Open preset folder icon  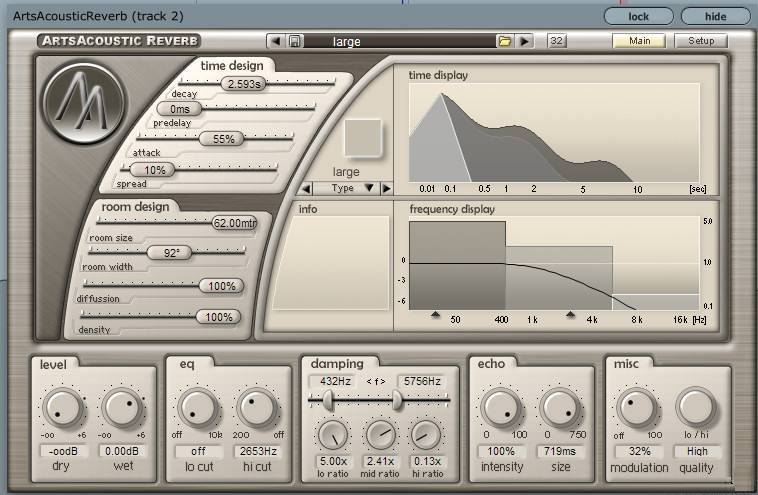(x=505, y=41)
